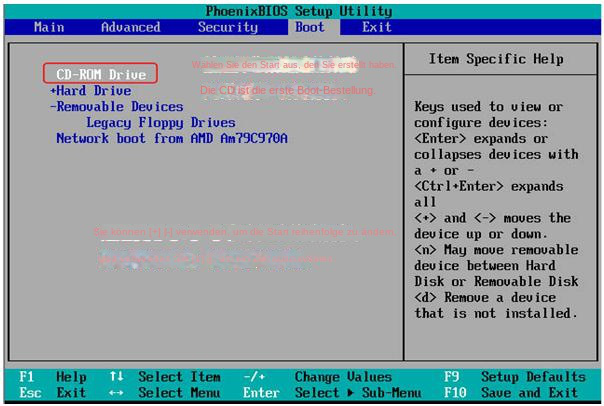Click help line 'that is not installed.'

point(496,314)
